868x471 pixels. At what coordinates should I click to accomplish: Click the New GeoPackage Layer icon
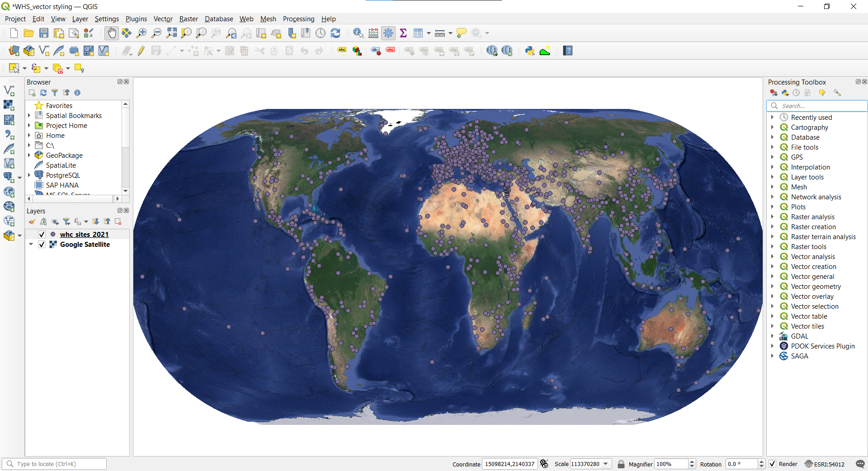click(x=29, y=51)
